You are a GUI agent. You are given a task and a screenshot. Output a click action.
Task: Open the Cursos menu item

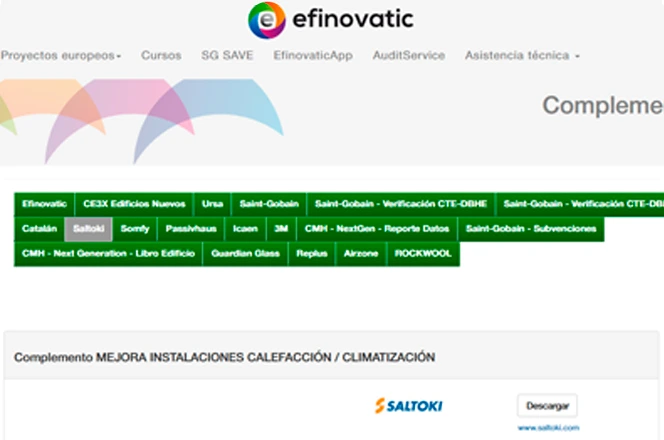(161, 55)
